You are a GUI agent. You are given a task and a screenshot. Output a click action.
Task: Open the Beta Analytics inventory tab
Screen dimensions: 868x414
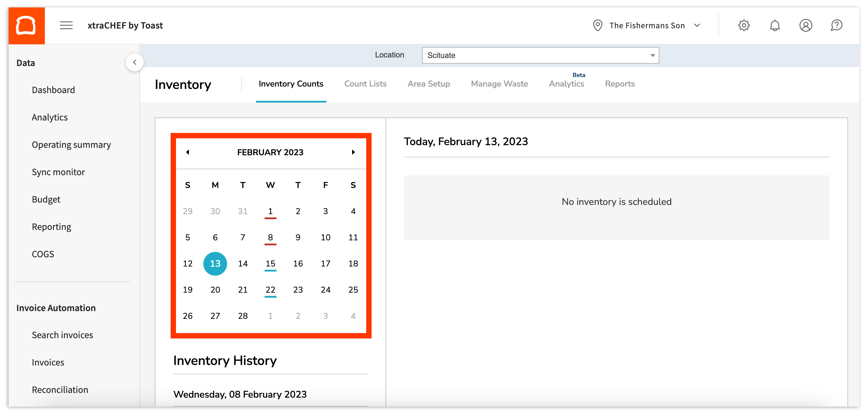566,84
